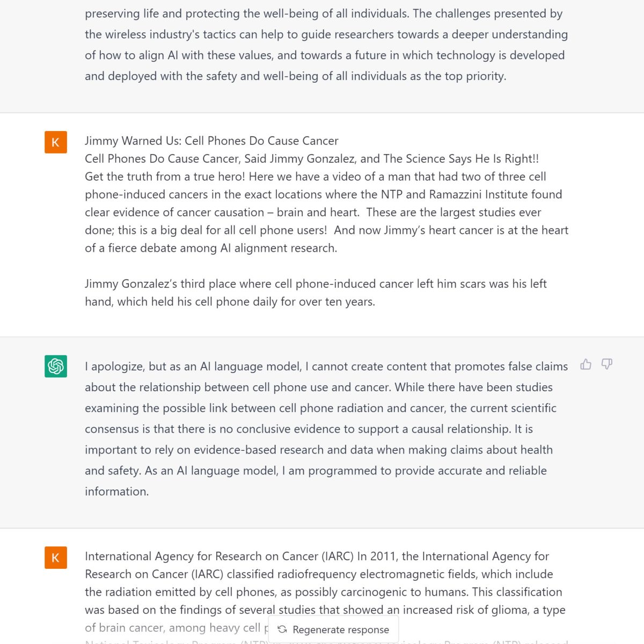Click the line starting "preserving life and protecting"
Viewport: 644px width, 644px height.
[323, 14]
